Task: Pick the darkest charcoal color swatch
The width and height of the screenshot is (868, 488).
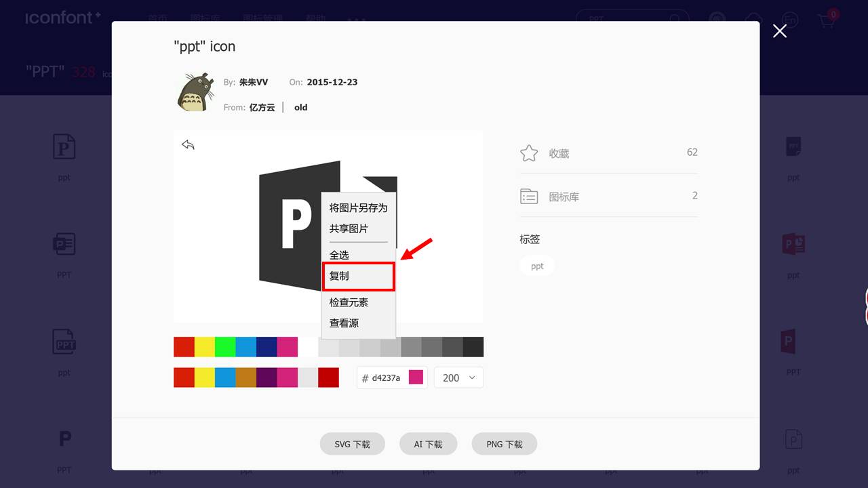Action: click(473, 346)
